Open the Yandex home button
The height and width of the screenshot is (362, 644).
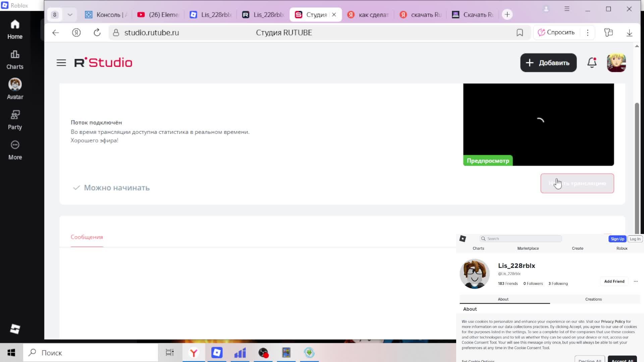click(76, 33)
